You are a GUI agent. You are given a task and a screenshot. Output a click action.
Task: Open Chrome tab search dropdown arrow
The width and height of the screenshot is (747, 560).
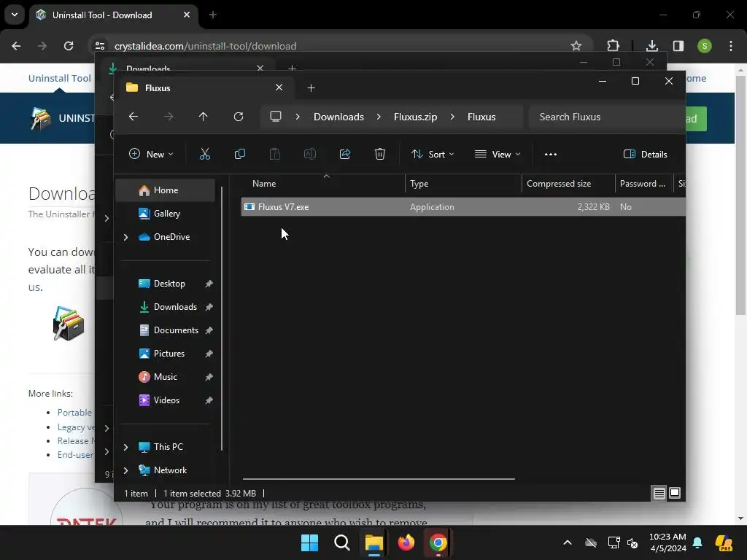tap(15, 15)
